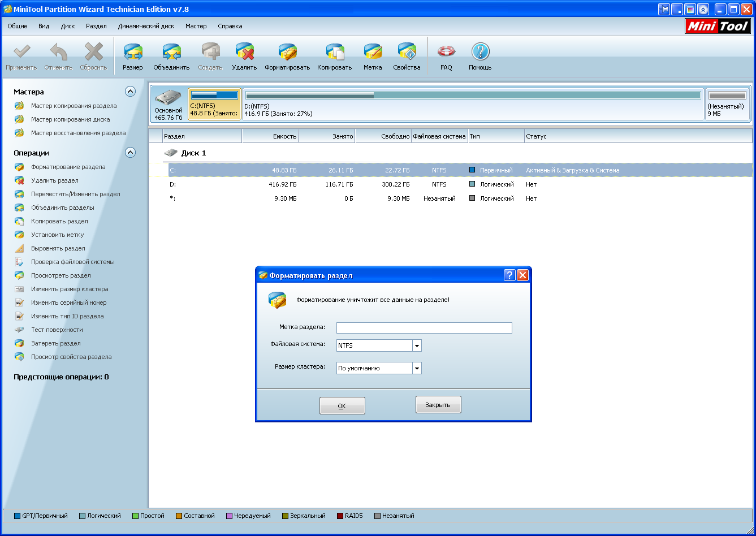756x536 pixels.
Task: Choose Переместить/Изменить раздел operation
Action: [x=76, y=194]
